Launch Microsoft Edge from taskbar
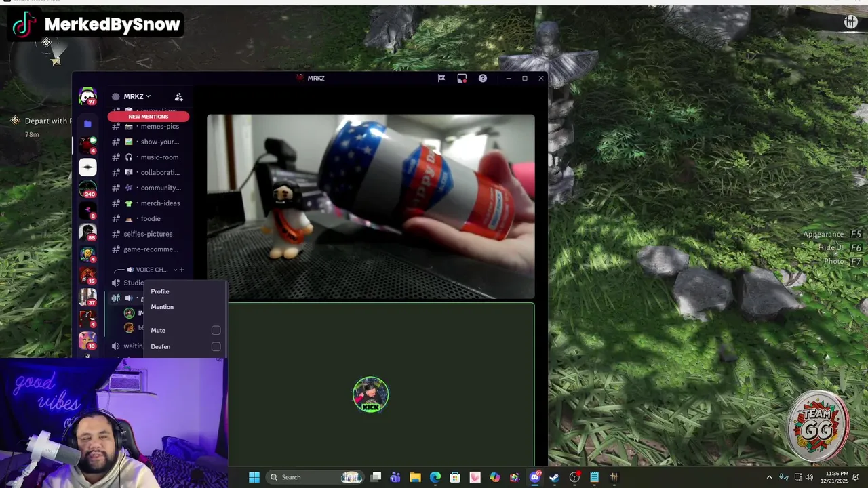 (x=435, y=477)
